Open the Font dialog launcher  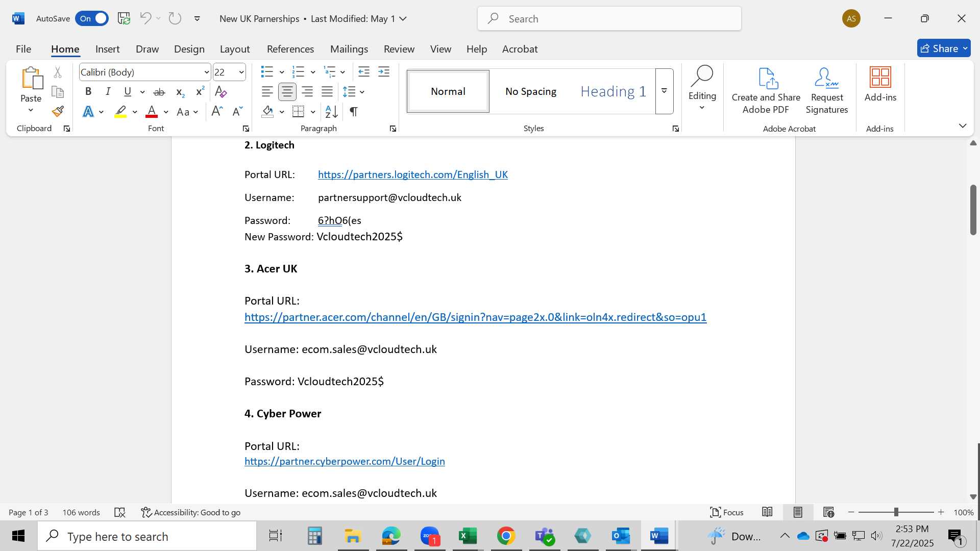(x=246, y=129)
